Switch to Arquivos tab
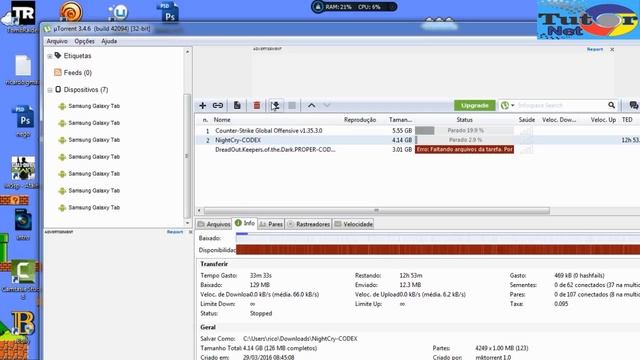The image size is (640, 360). [x=213, y=224]
